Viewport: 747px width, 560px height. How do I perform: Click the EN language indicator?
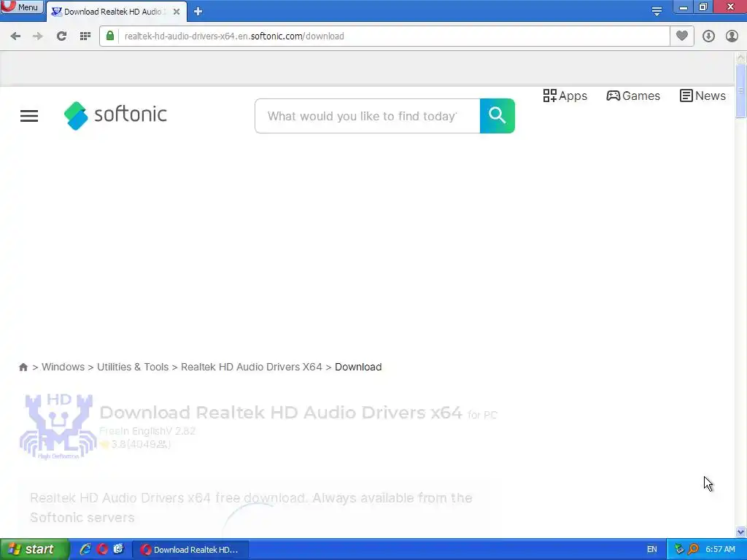click(x=651, y=550)
